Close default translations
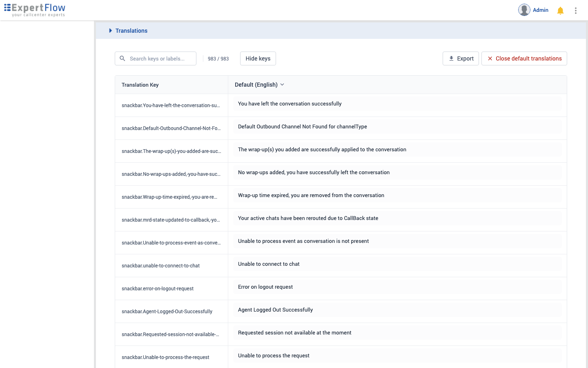Image resolution: width=588 pixels, height=368 pixels. click(x=524, y=58)
